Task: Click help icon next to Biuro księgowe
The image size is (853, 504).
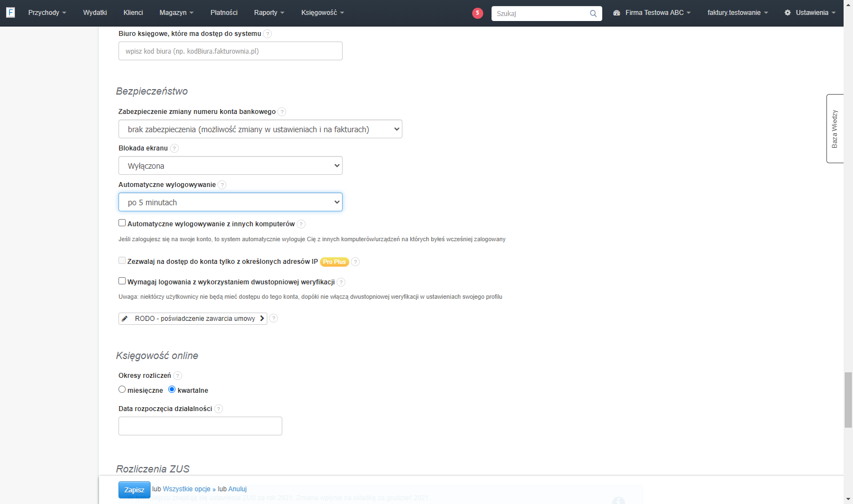Action: [267, 34]
